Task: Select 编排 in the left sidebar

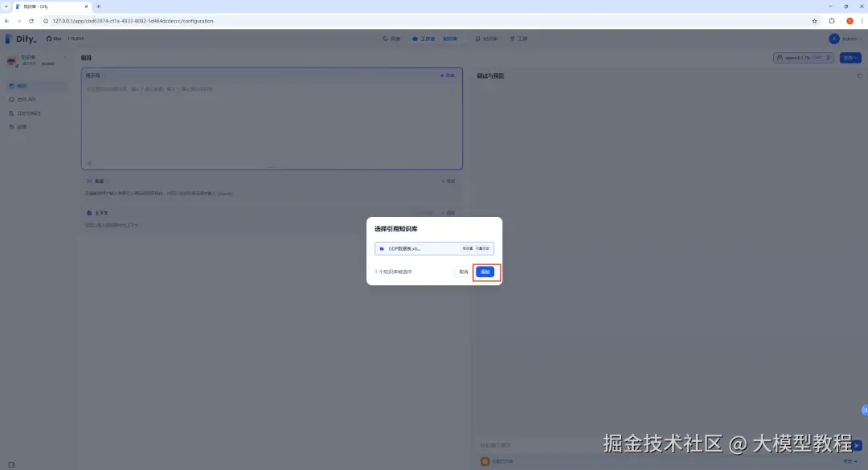Action: point(35,86)
